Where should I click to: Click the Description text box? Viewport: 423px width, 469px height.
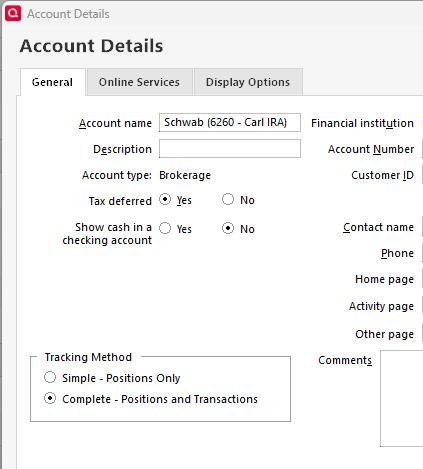point(230,149)
